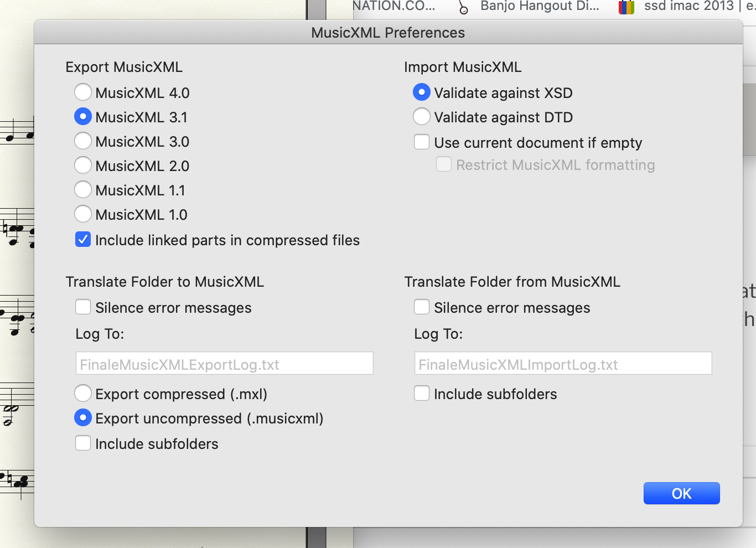The image size is (756, 548).
Task: Silence error messages for Translate Folder from MusicXML
Action: [422, 307]
